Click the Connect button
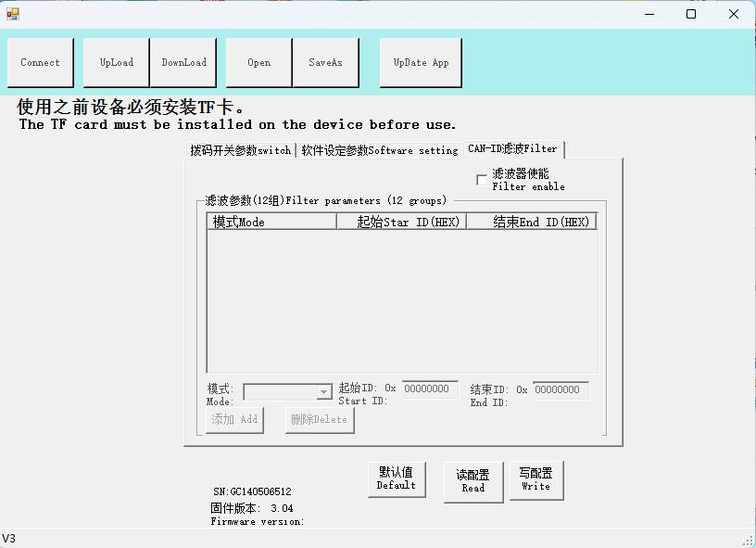 tap(40, 62)
